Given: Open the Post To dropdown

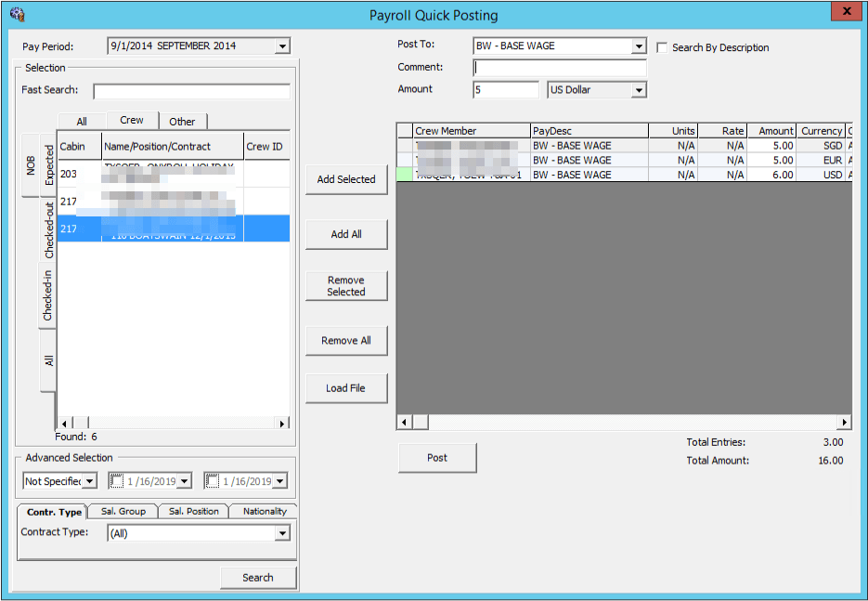Looking at the screenshot, I should tap(639, 45).
